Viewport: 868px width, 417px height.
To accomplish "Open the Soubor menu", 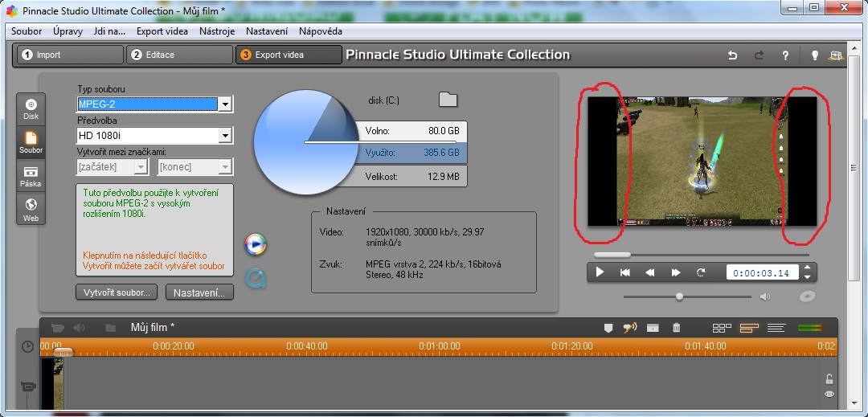I will (x=27, y=31).
